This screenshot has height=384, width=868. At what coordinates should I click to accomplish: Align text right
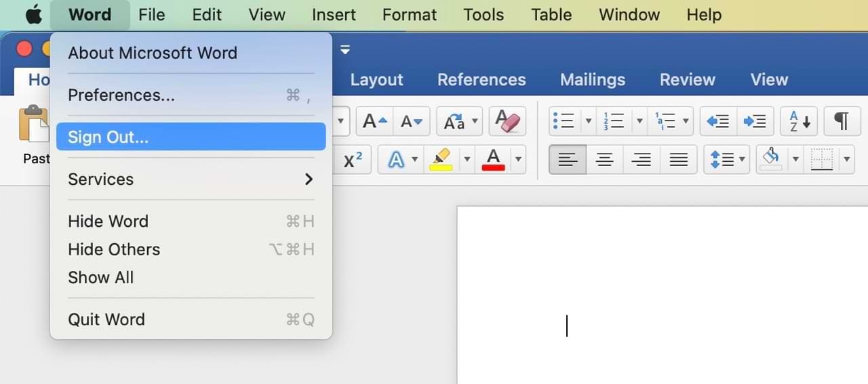point(642,160)
